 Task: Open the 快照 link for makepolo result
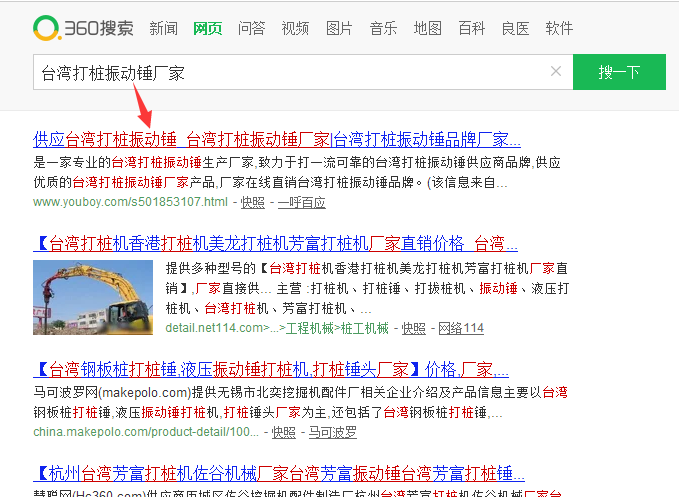click(284, 432)
